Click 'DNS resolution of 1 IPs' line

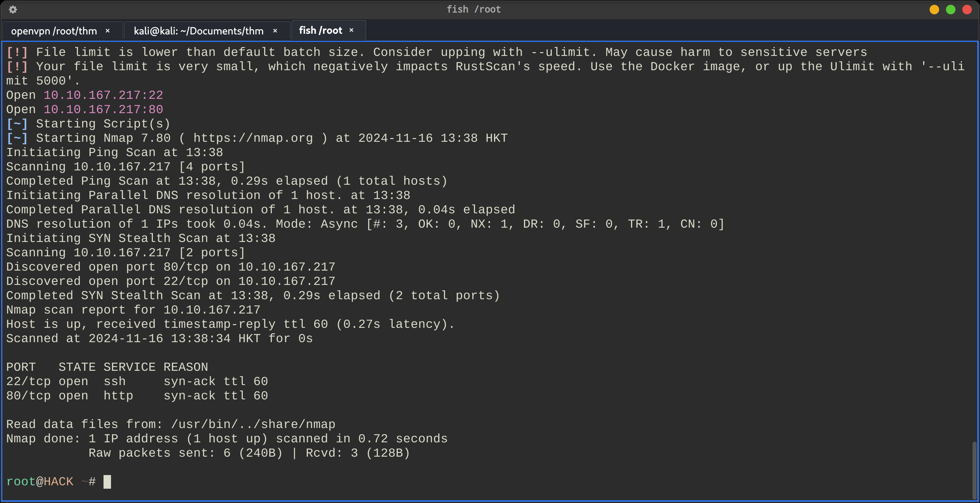point(365,224)
